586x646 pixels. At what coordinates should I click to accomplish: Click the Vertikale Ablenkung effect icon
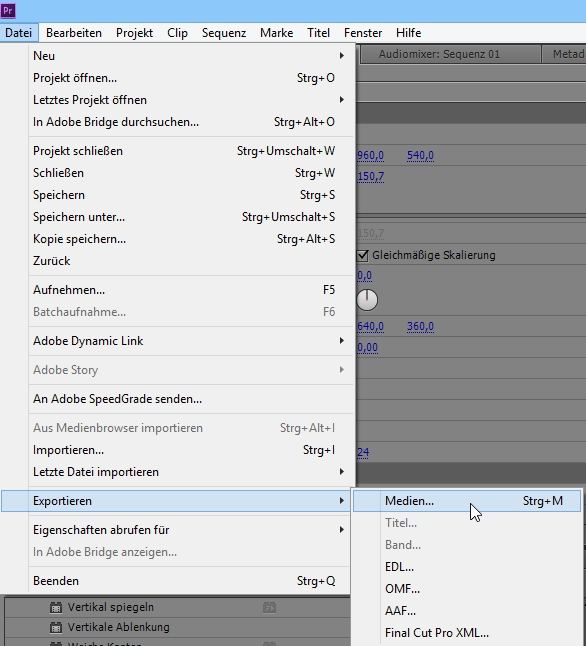point(56,627)
